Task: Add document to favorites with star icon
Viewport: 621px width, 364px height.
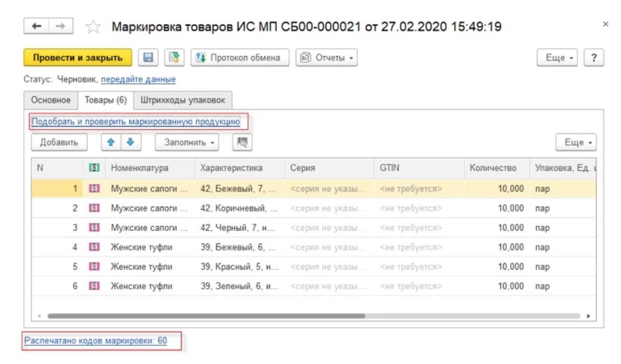Action: pos(93,27)
